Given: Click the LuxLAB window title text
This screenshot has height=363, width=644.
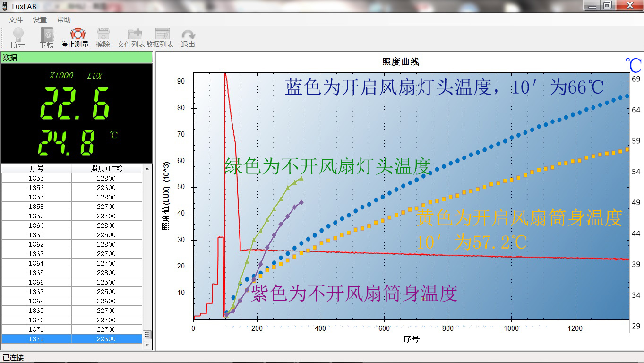Looking at the screenshot, I should pyautogui.click(x=24, y=6).
